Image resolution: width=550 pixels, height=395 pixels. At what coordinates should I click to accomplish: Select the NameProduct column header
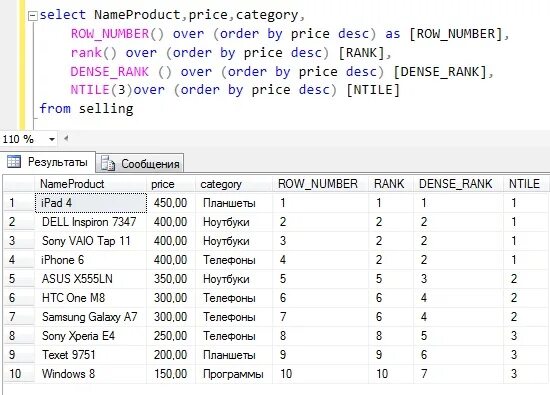(90, 184)
